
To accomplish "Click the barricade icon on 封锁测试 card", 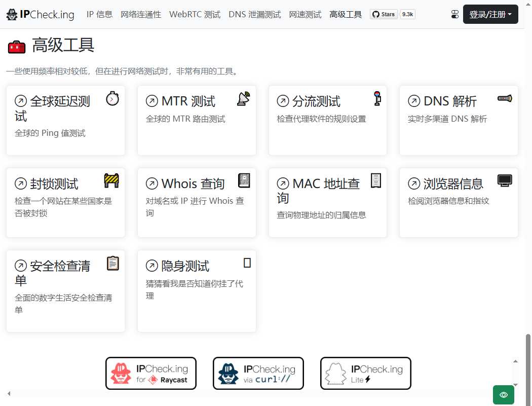I will click(x=112, y=180).
